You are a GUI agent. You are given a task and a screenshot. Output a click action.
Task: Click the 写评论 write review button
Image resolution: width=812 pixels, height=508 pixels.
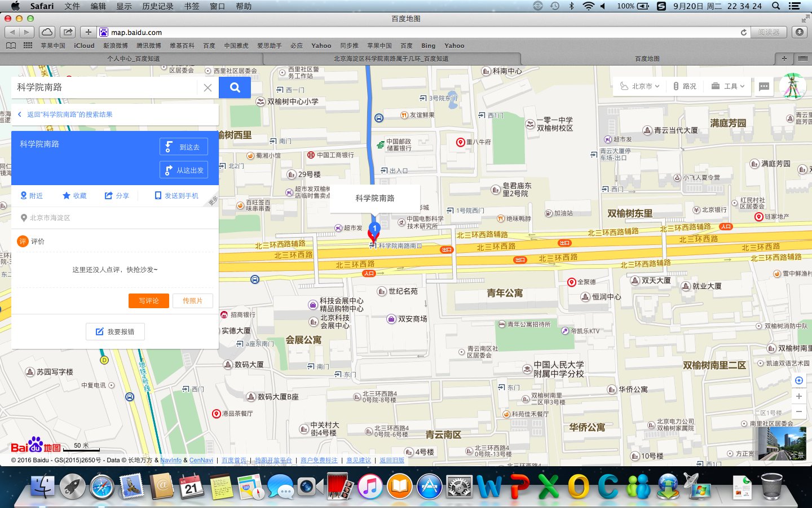(x=148, y=301)
